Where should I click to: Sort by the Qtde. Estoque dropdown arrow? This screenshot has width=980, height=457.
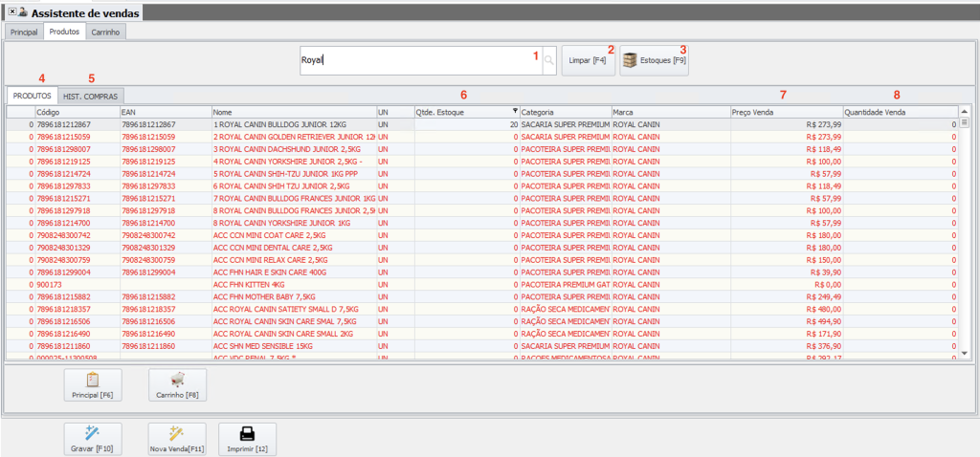point(515,112)
